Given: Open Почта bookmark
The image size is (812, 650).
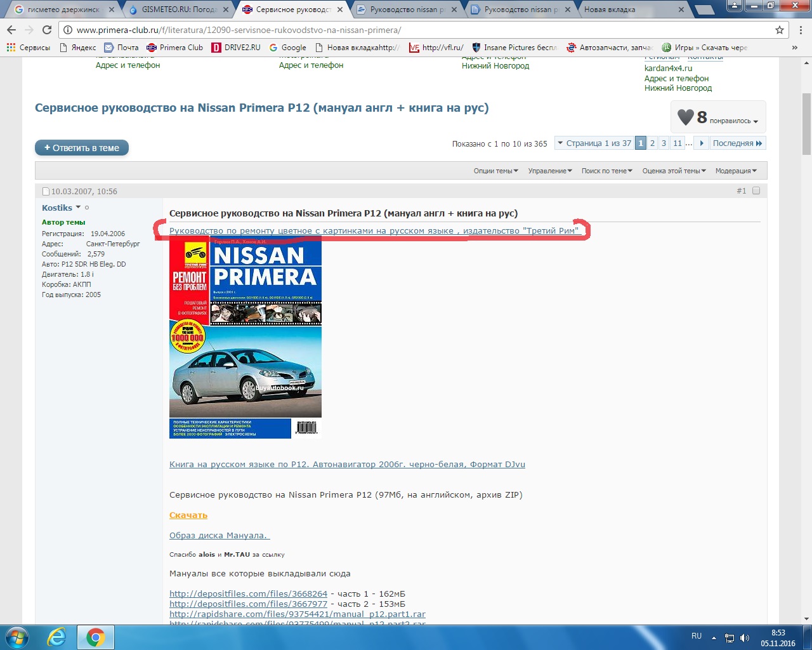Looking at the screenshot, I should coord(121,48).
